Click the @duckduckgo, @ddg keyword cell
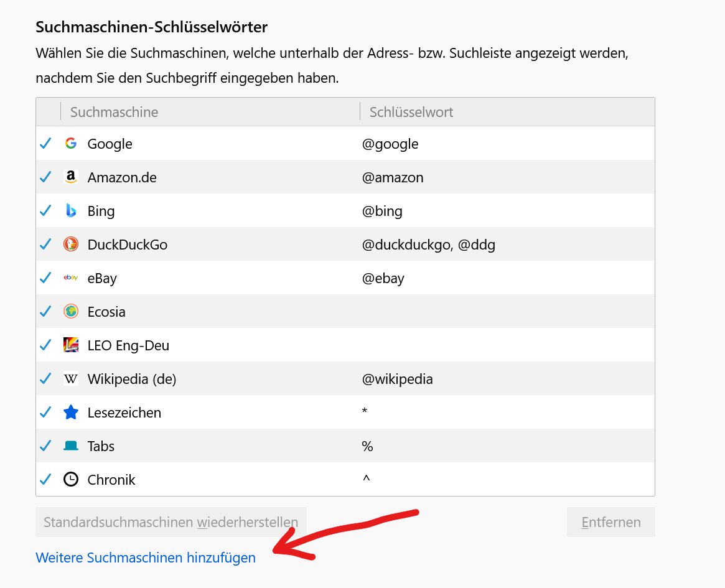 tap(429, 245)
